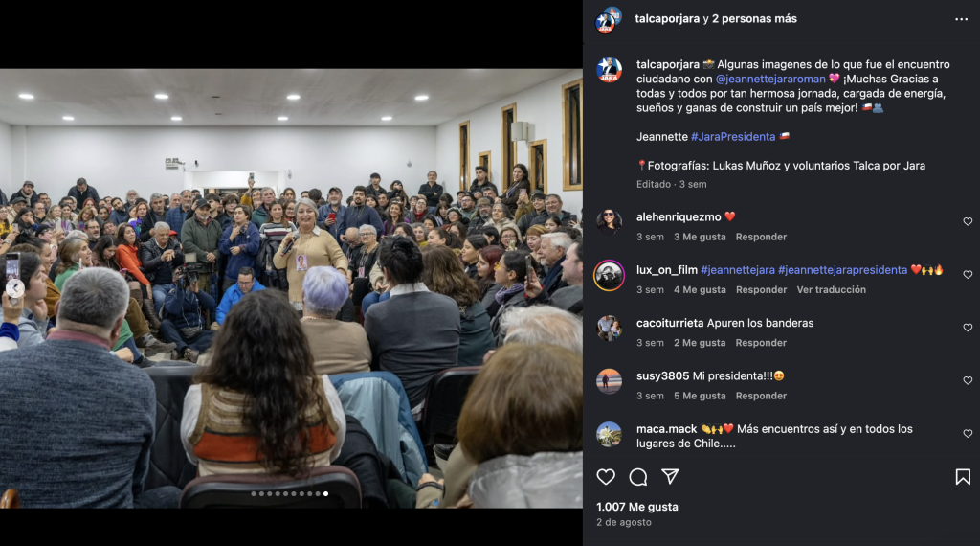Screen dimensions: 980x546
Task: Go to the previous photo in the carousel
Action: click(x=15, y=288)
